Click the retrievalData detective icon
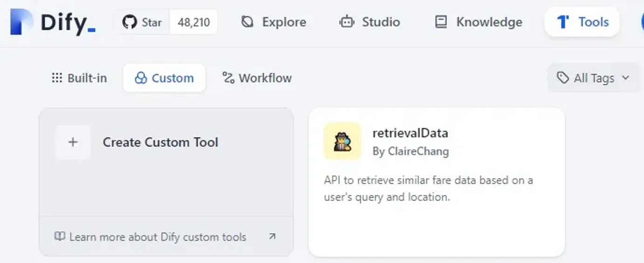Image resolution: width=644 pixels, height=263 pixels. (x=343, y=141)
